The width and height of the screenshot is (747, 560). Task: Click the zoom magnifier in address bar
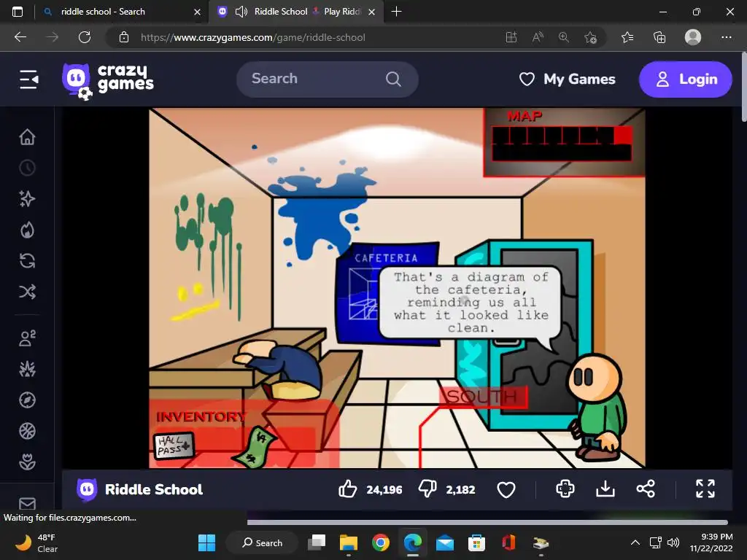point(564,37)
